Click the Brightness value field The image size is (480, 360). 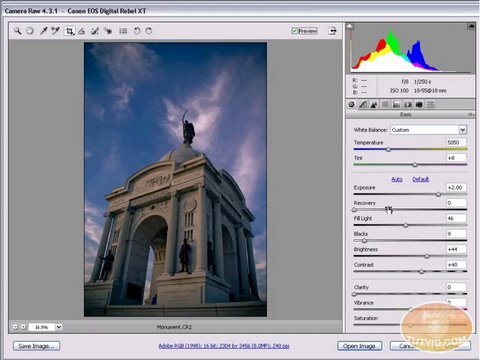[456, 249]
